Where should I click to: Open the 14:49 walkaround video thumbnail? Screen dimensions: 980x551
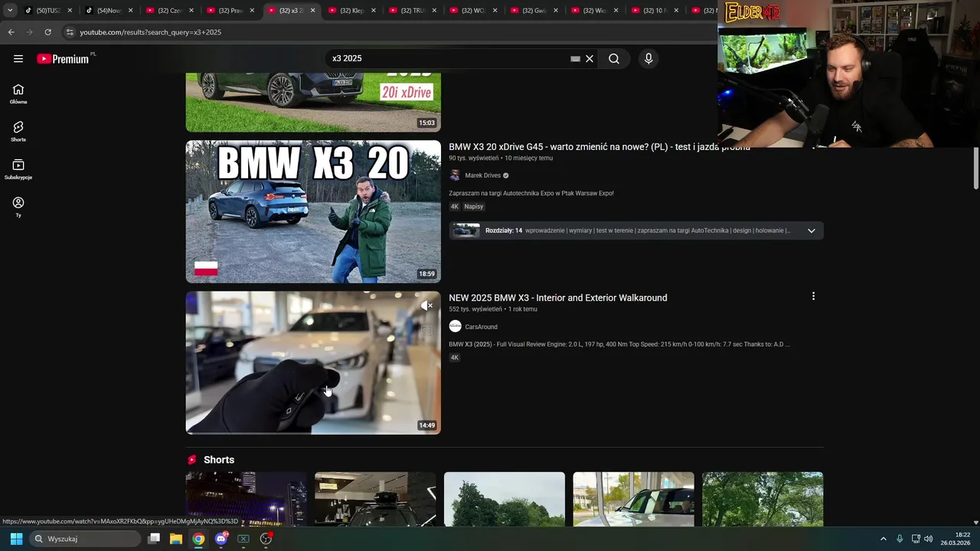point(313,363)
